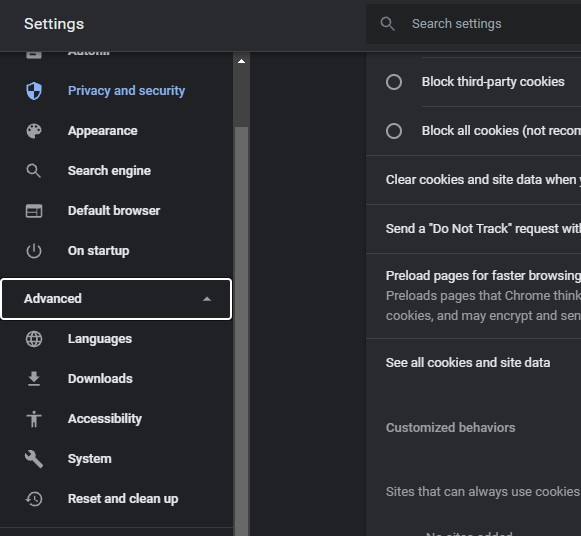Viewport: 581px width, 536px height.
Task: Click the Search engine magnifier icon
Action: click(34, 171)
